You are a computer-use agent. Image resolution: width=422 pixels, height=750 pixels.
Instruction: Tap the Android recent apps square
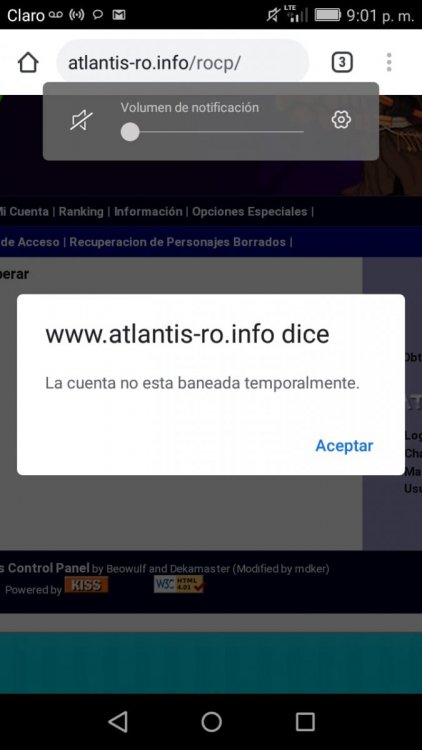point(305,721)
